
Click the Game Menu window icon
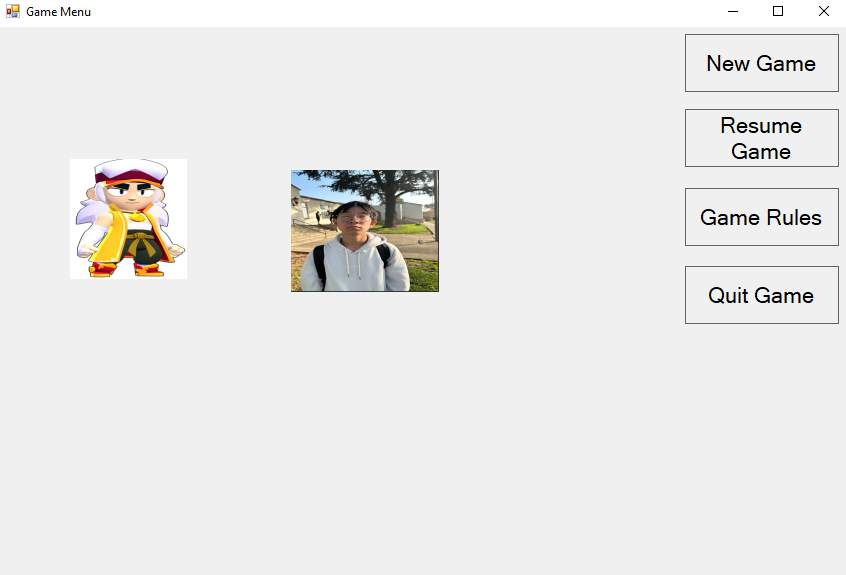[12, 11]
